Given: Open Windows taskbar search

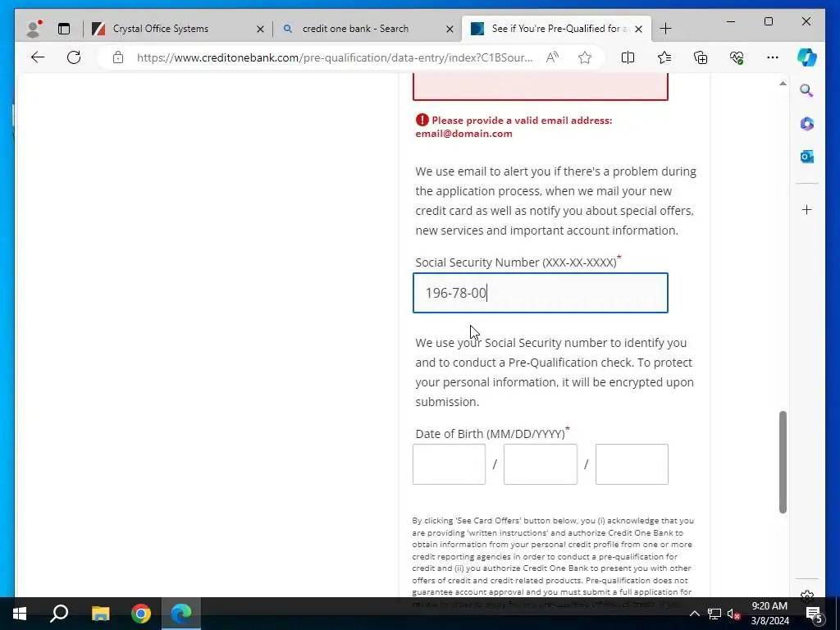Looking at the screenshot, I should 59,614.
